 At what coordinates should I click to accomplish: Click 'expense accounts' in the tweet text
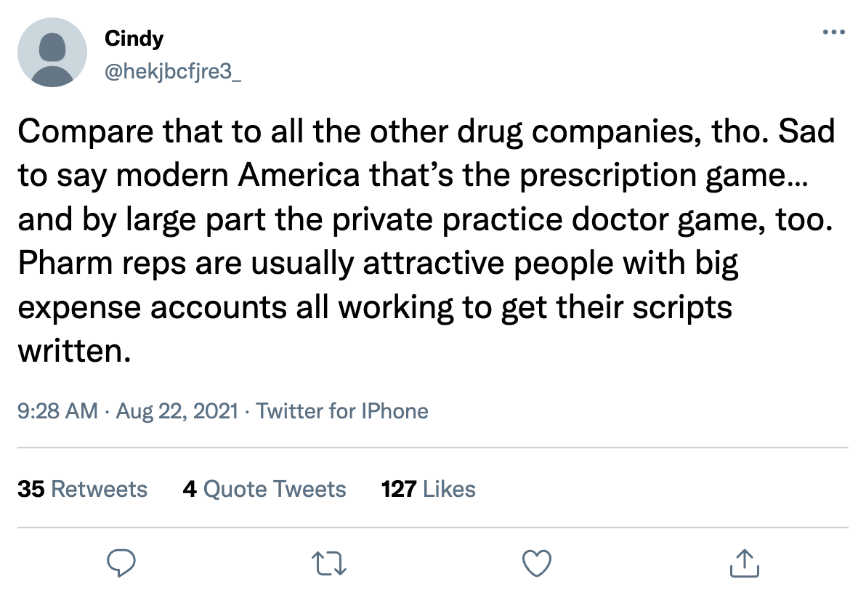coord(152,307)
